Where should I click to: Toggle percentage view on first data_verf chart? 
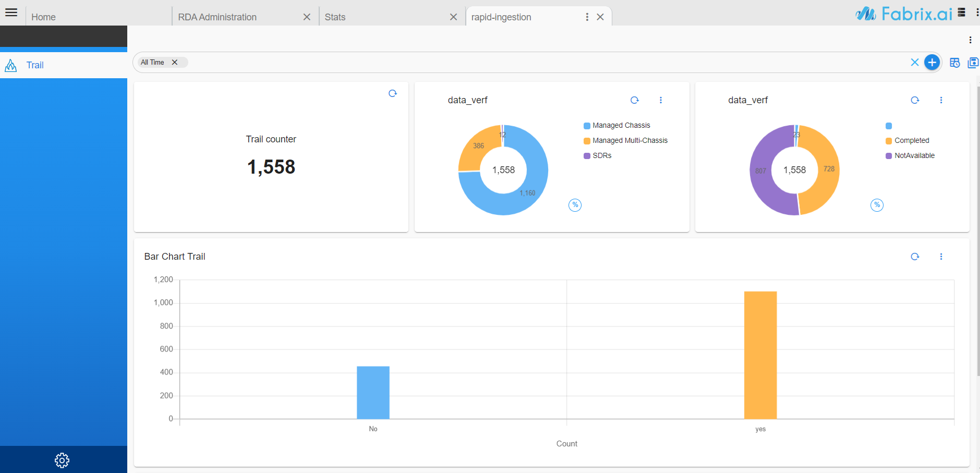tap(575, 205)
